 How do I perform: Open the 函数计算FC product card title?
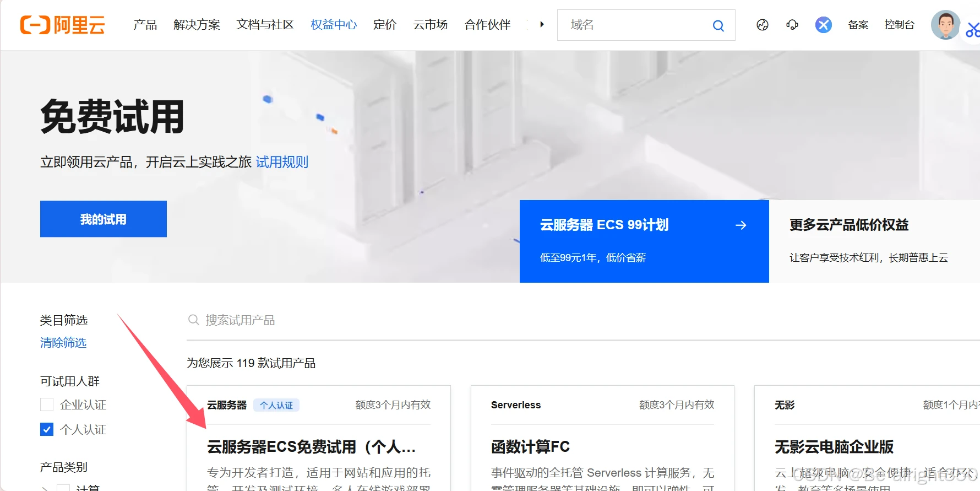pos(530,447)
